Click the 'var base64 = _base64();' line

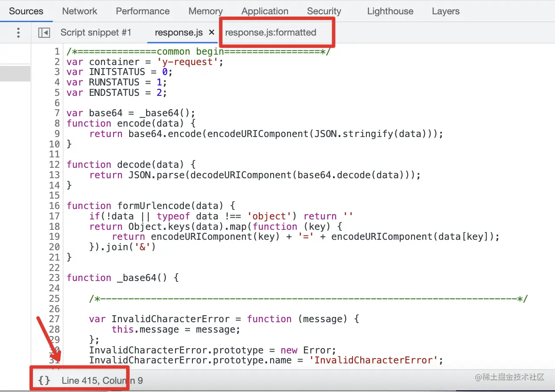(x=131, y=113)
